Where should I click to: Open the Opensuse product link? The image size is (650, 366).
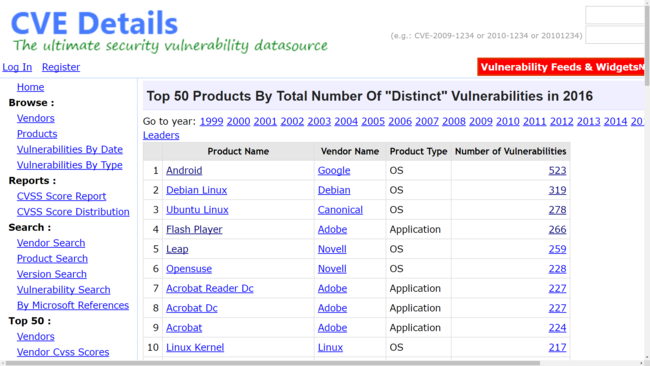click(x=189, y=269)
